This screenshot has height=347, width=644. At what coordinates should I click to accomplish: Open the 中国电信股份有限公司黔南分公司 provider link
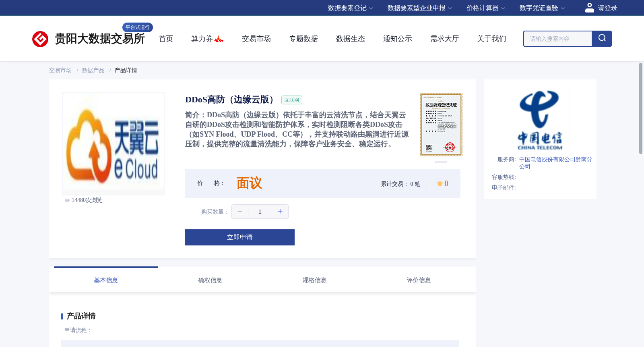point(555,163)
